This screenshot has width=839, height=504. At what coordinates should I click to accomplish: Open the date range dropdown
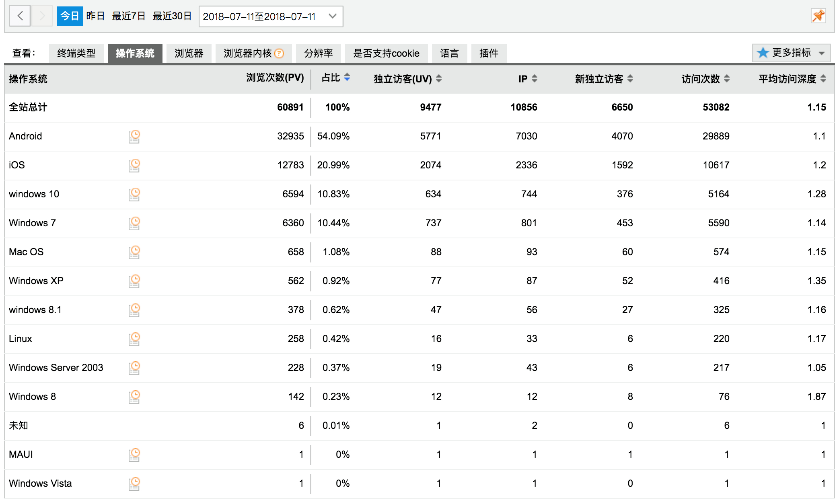pos(271,16)
